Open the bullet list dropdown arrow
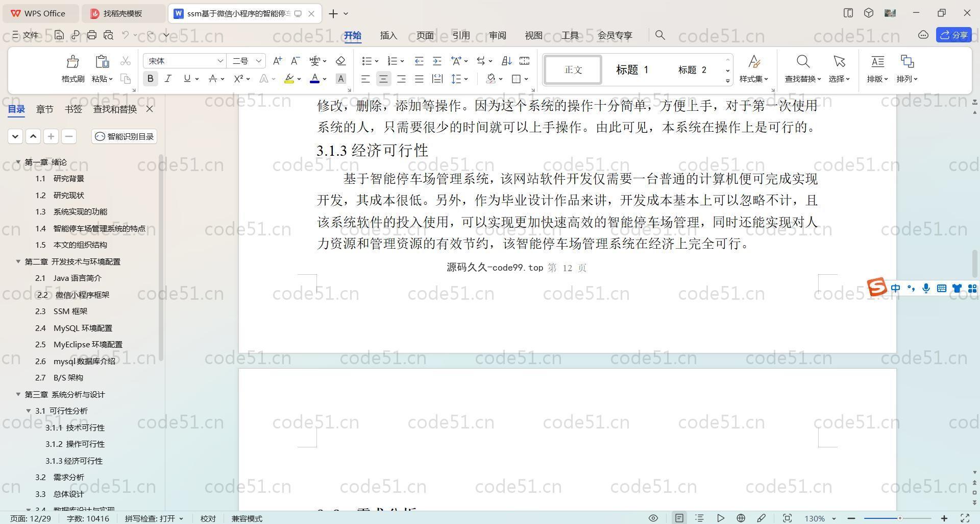The image size is (980, 524). (377, 61)
